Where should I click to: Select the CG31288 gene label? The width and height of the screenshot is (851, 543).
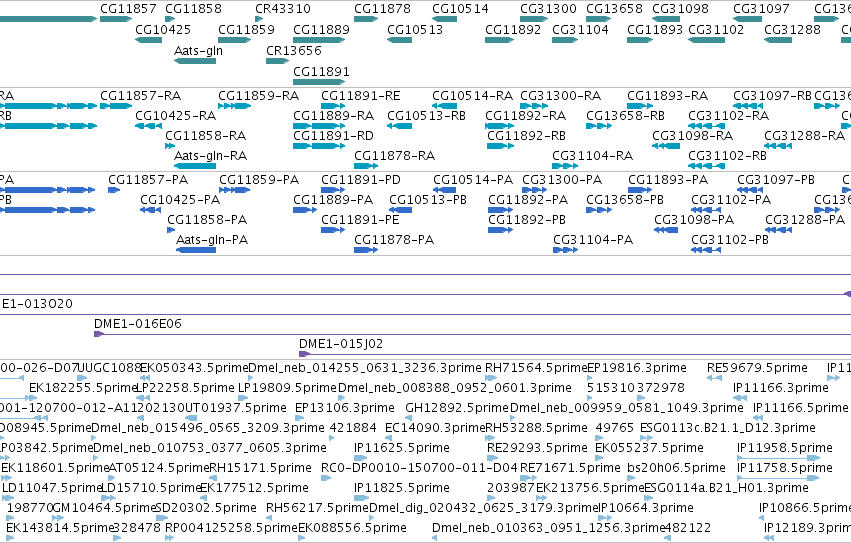(792, 29)
